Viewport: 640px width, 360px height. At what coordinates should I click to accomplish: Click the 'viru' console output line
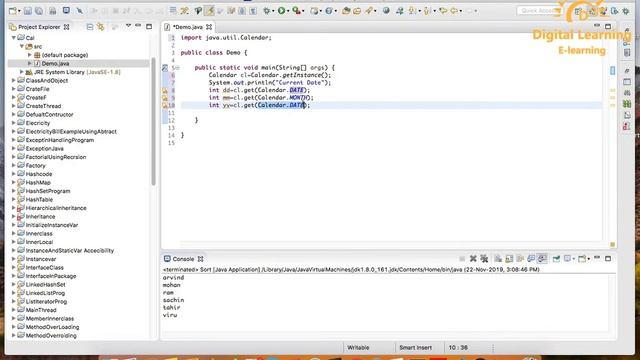pos(170,315)
